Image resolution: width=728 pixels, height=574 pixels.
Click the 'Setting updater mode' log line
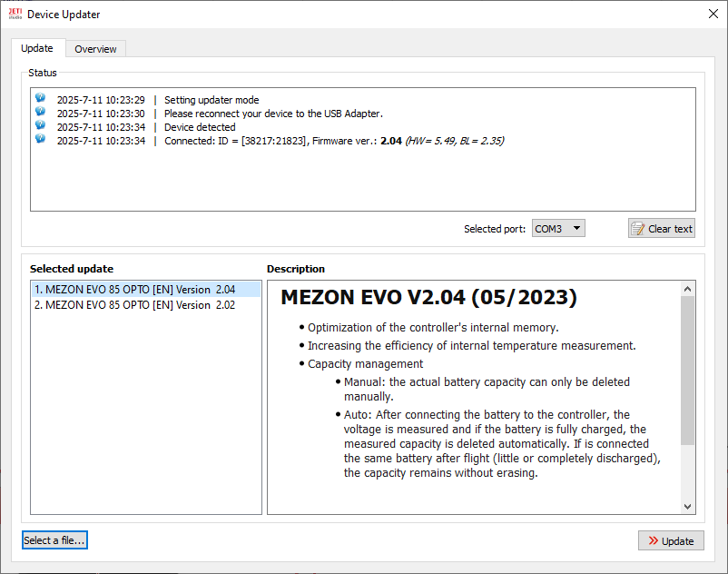(212, 100)
